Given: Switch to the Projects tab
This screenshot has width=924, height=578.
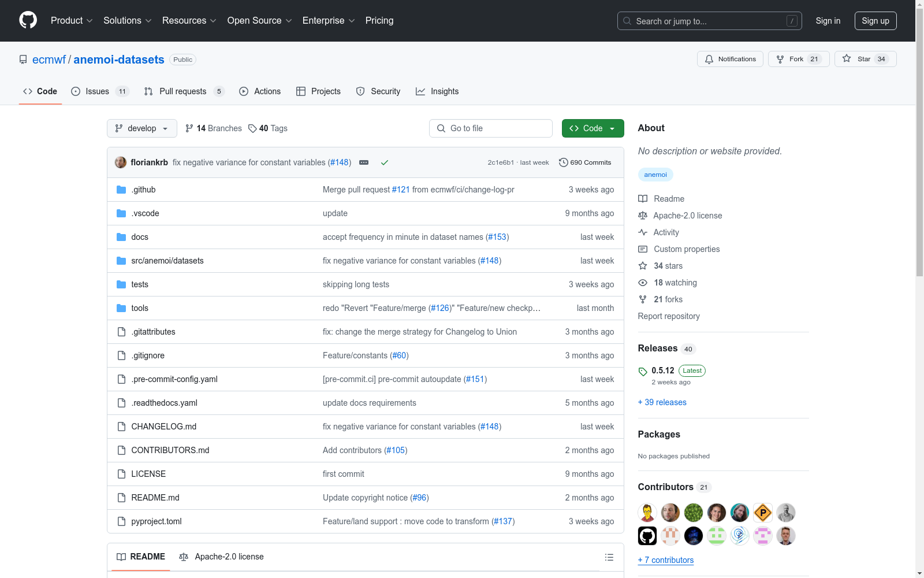Looking at the screenshot, I should click(x=318, y=91).
